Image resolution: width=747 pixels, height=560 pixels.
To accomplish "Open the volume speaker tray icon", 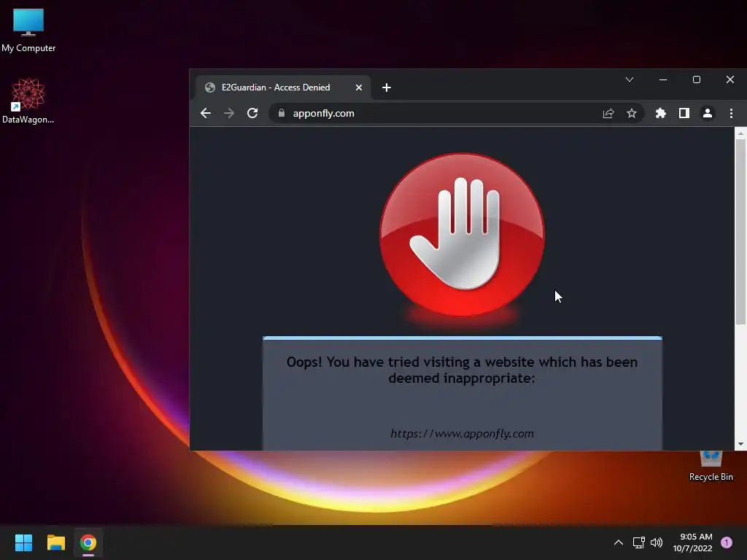I will click(657, 542).
